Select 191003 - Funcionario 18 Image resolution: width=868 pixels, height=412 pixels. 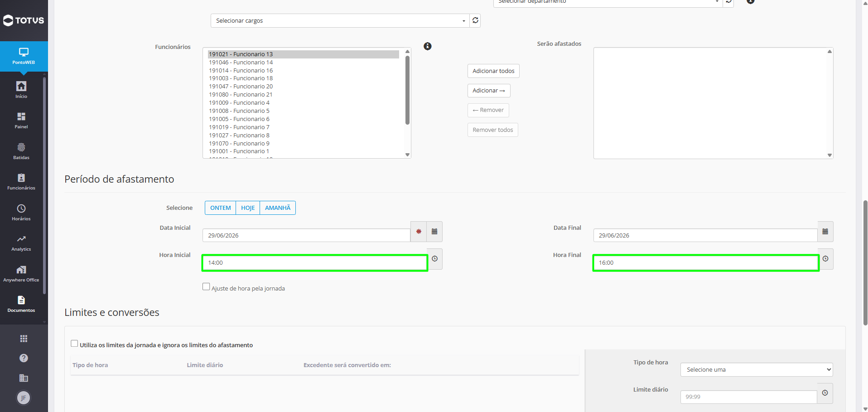303,78
